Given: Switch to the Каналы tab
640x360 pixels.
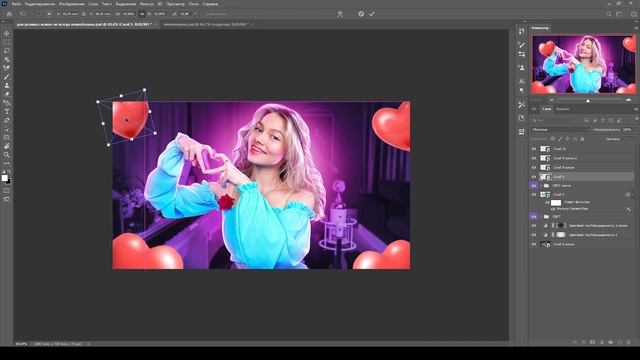Looking at the screenshot, I should pos(562,109).
